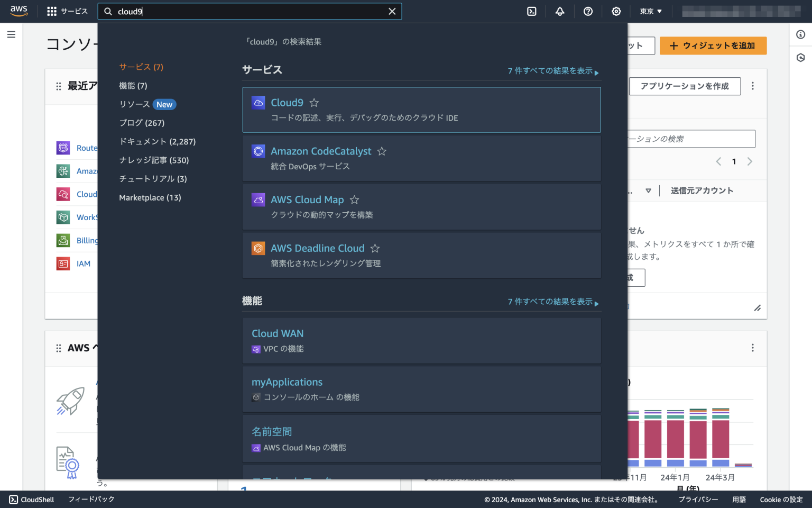
Task: Star Cloud9 as a favorite
Action: click(314, 103)
